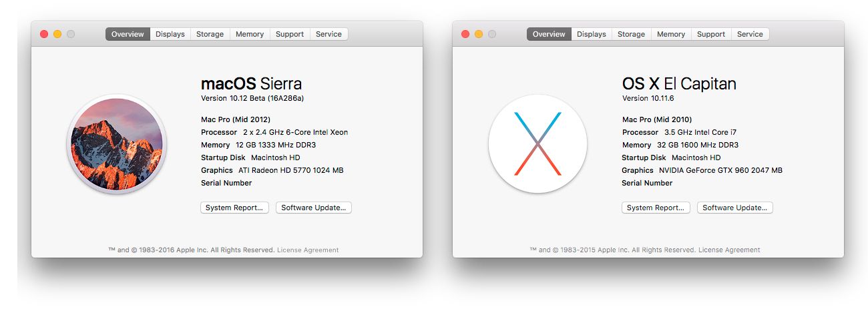Open Support tab in El Capitan window
868x311 pixels.
711,34
